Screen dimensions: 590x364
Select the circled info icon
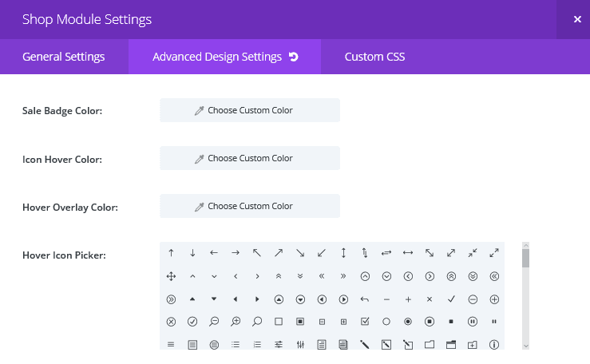tap(494, 345)
